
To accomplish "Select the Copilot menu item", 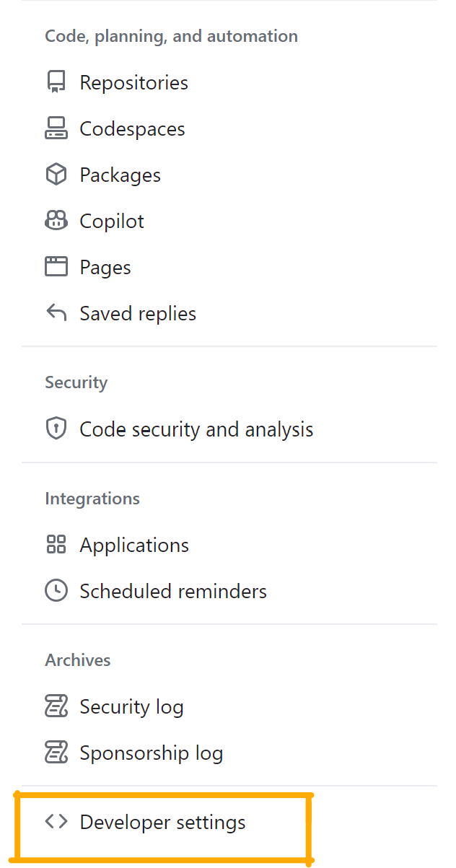I will pyautogui.click(x=112, y=221).
